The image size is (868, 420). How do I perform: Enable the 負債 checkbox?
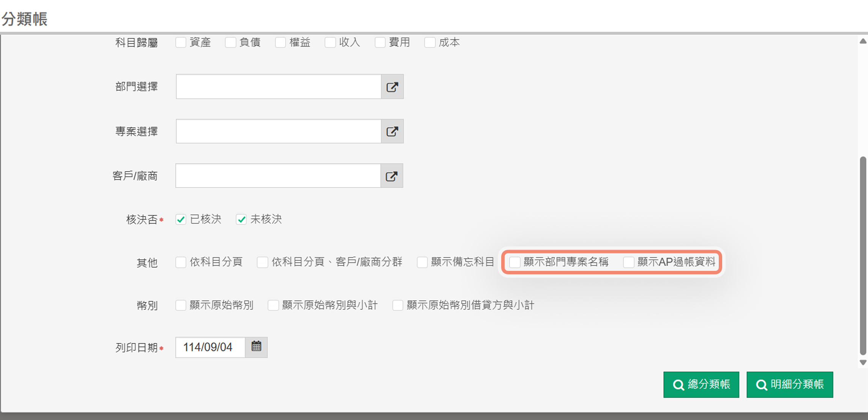(x=230, y=42)
